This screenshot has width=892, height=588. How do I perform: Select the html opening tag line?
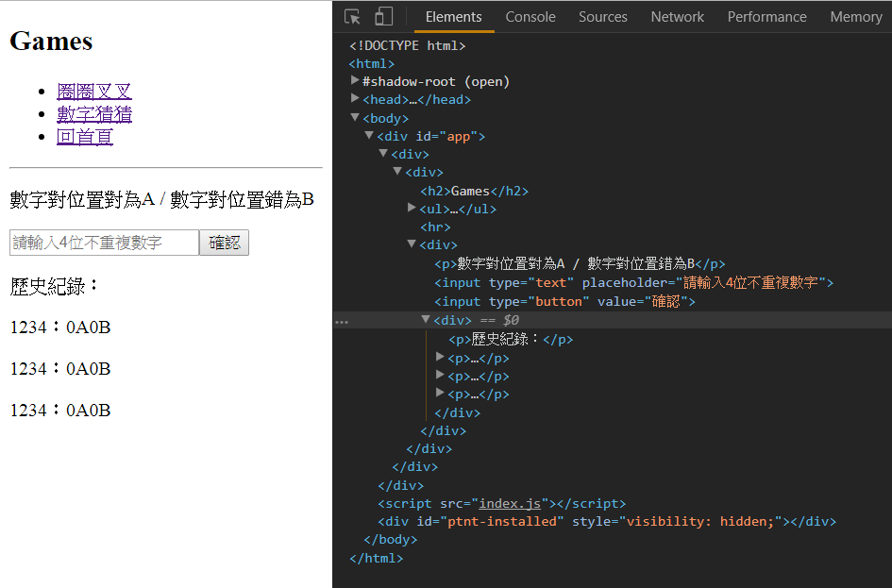[372, 63]
